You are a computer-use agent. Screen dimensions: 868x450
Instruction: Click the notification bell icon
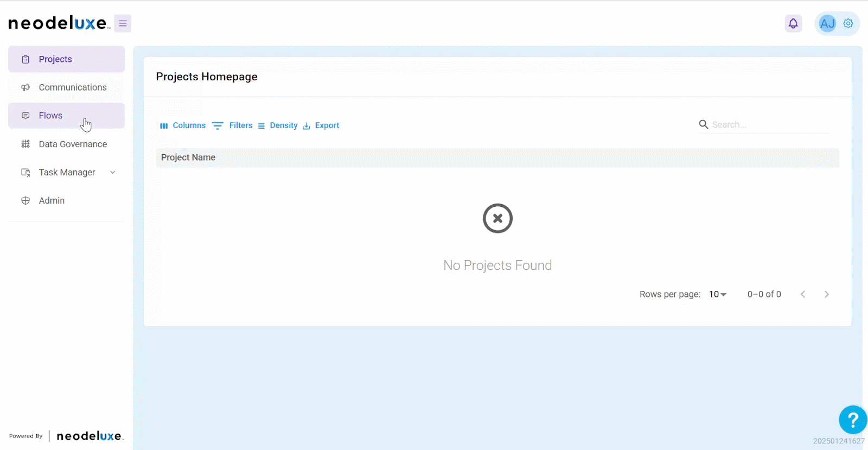[793, 23]
